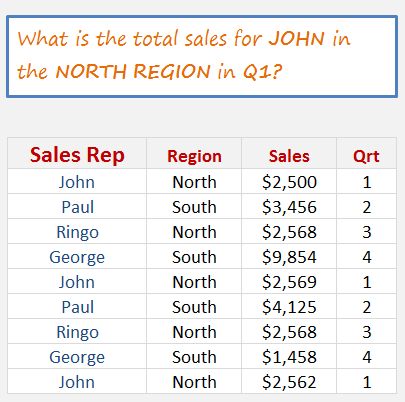Click the $9,854 sales value

coord(289,256)
